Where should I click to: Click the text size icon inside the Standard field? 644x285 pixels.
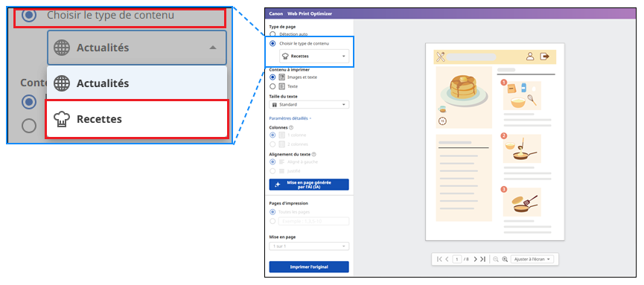pyautogui.click(x=275, y=105)
